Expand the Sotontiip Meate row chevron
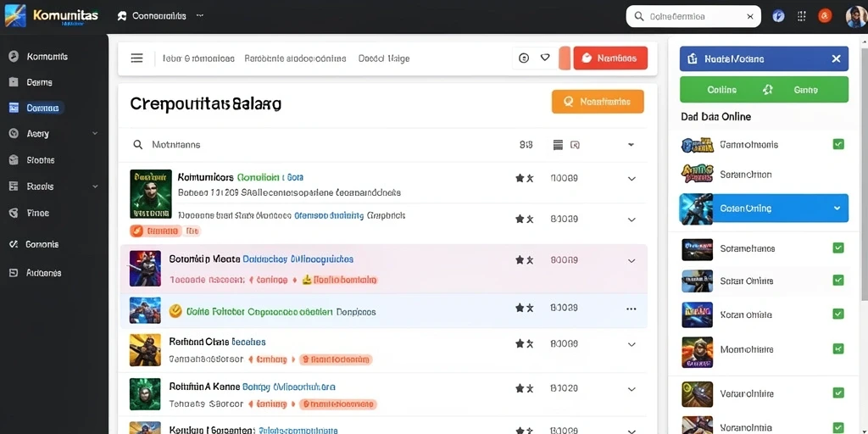Image resolution: width=868 pixels, height=434 pixels. [632, 260]
